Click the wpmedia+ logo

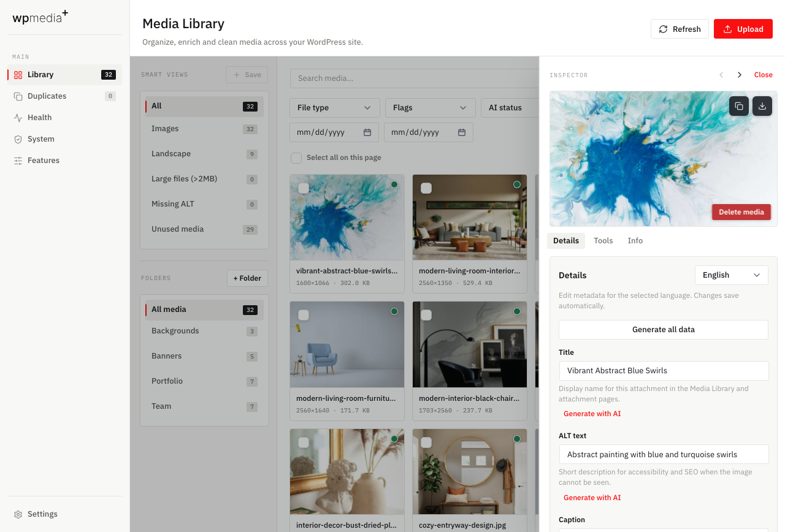tap(40, 17)
